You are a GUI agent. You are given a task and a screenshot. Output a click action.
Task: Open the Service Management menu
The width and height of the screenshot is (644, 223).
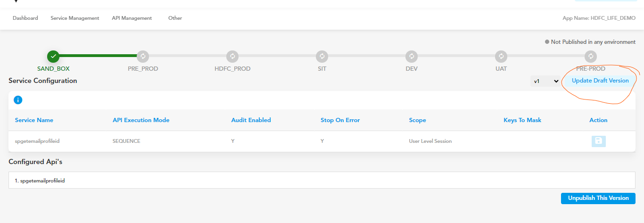click(x=75, y=18)
